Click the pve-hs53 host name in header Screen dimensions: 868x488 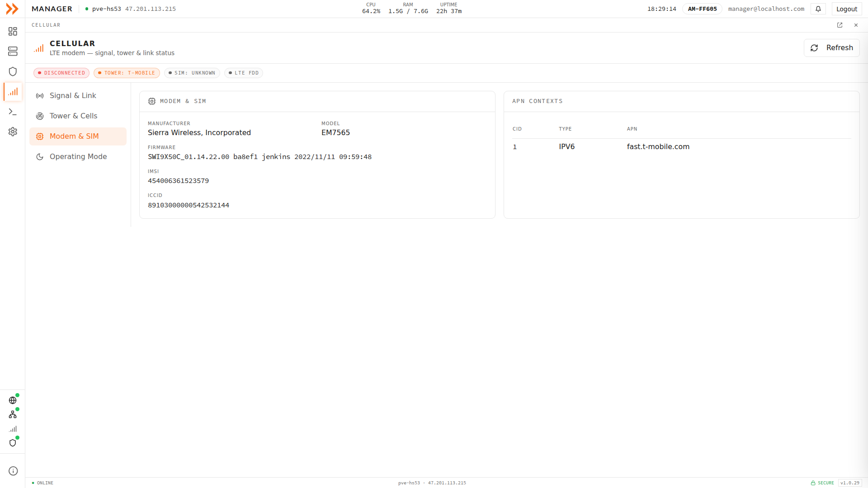click(106, 9)
